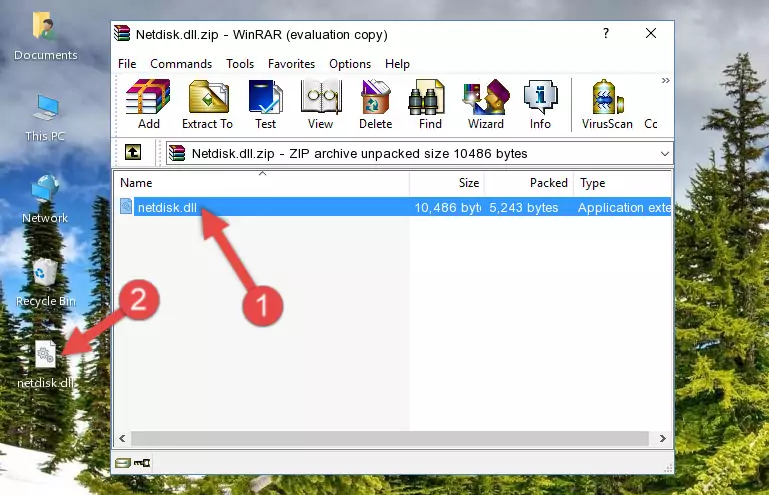Run VirusScan on the archive
Screen dimensions: 769x495
tap(607, 104)
